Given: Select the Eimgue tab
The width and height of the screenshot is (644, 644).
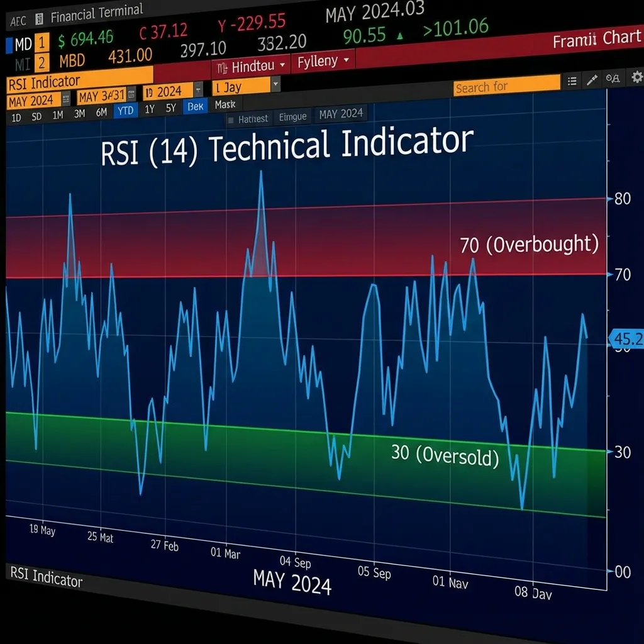Looking at the screenshot, I should 293,117.
